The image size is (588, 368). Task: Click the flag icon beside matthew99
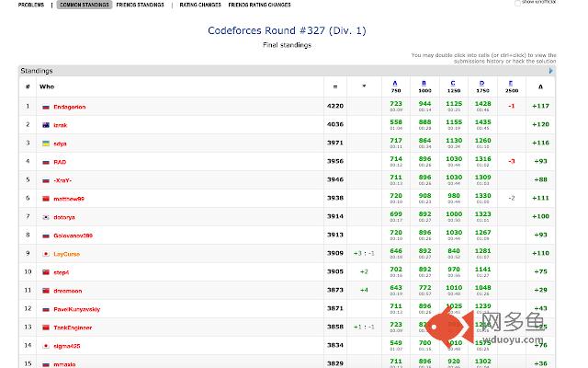(x=46, y=199)
